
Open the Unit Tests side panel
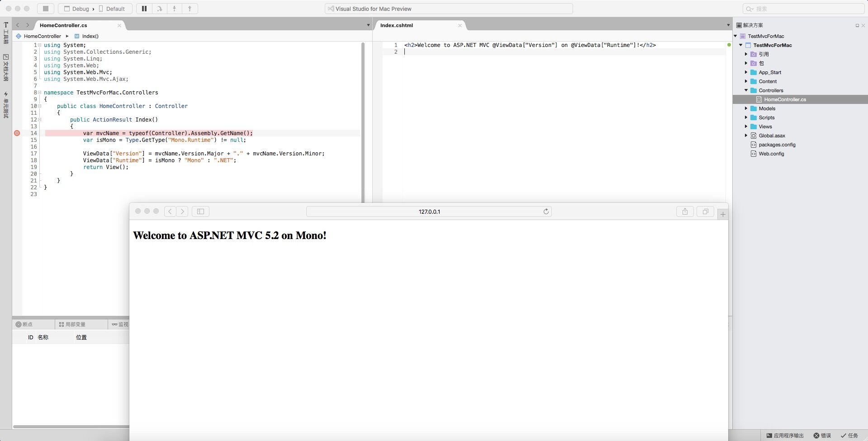6,105
